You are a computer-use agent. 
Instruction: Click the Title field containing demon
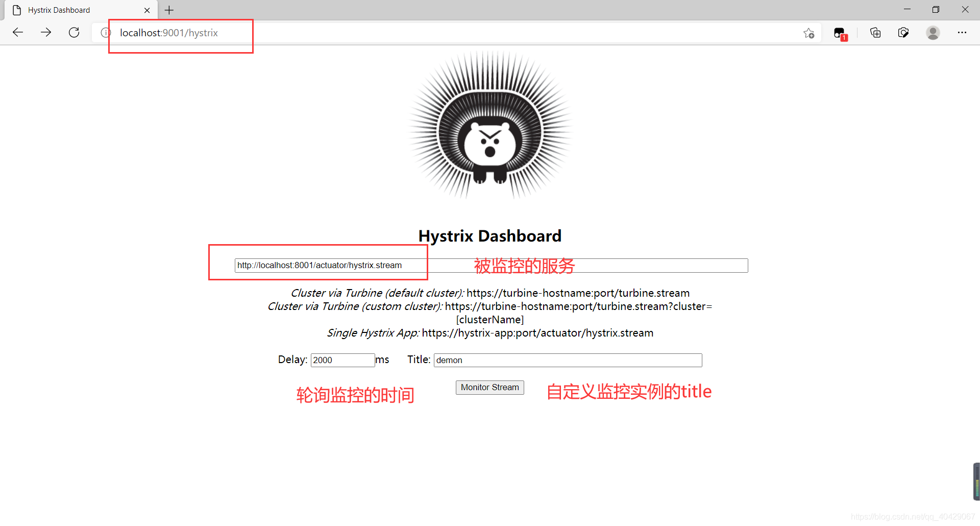click(568, 360)
